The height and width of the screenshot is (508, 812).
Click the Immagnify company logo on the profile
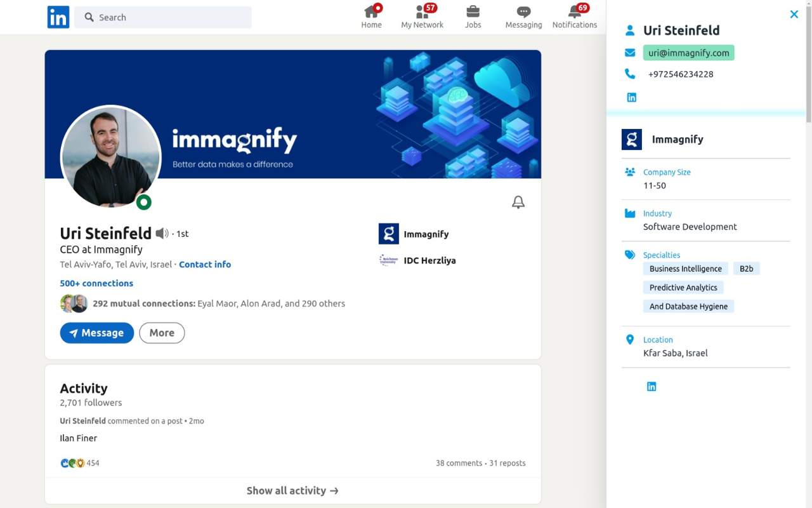click(388, 234)
